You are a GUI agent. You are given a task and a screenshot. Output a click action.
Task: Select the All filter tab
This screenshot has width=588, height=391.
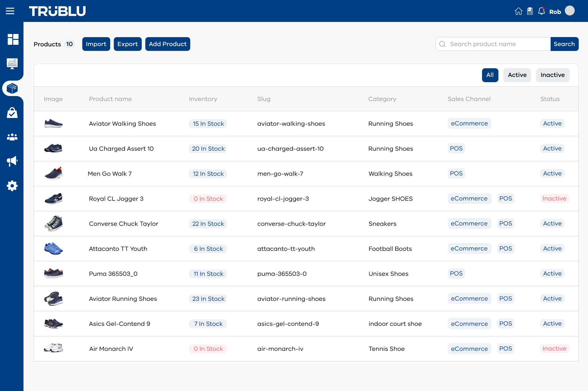[x=490, y=75]
